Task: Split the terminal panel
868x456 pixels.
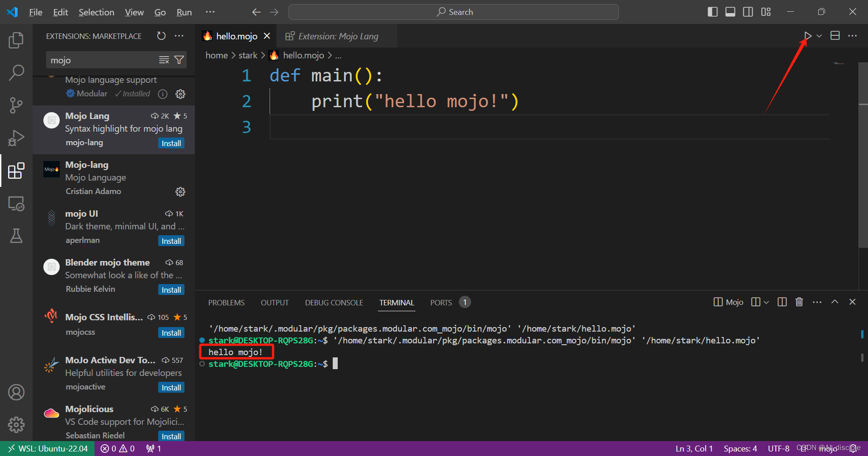Action: coord(782,302)
